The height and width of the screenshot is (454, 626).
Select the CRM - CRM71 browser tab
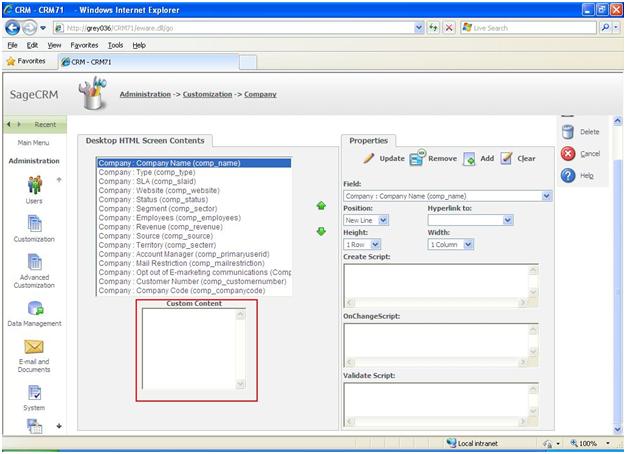click(x=148, y=62)
